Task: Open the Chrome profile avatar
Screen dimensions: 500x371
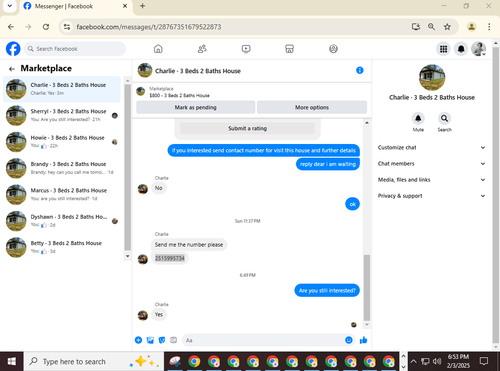Action: [471, 27]
